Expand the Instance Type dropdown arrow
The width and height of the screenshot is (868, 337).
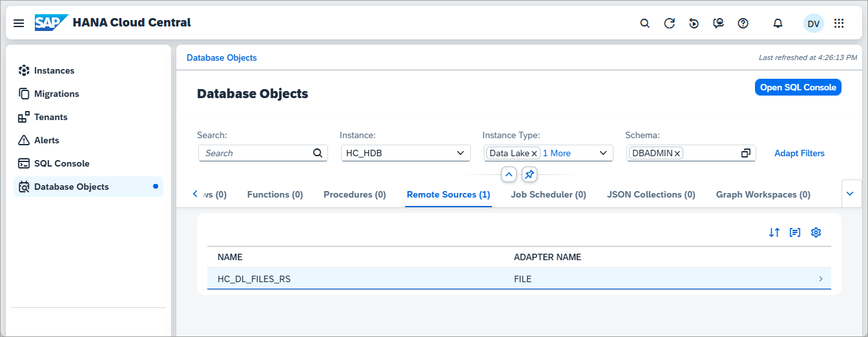coord(603,153)
